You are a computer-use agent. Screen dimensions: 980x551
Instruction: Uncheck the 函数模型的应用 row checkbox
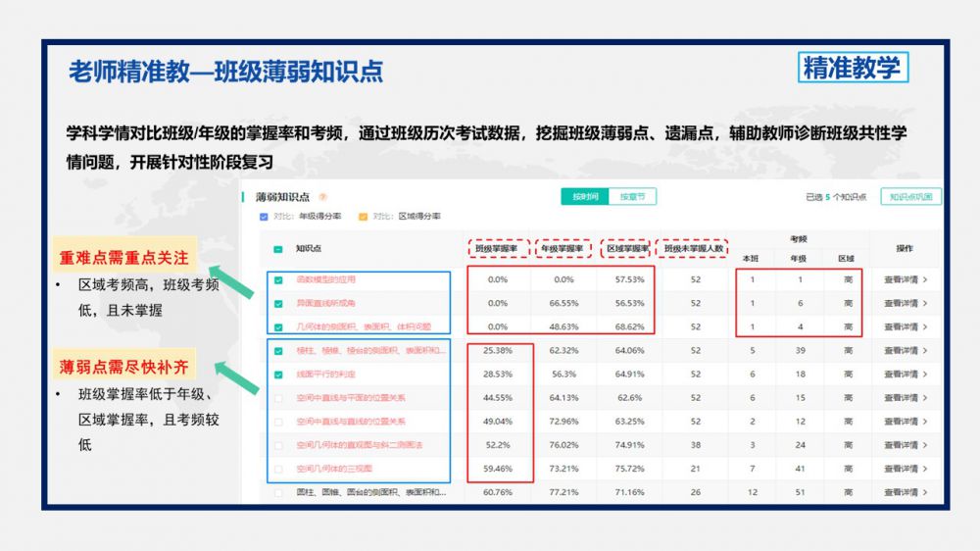pyautogui.click(x=278, y=280)
